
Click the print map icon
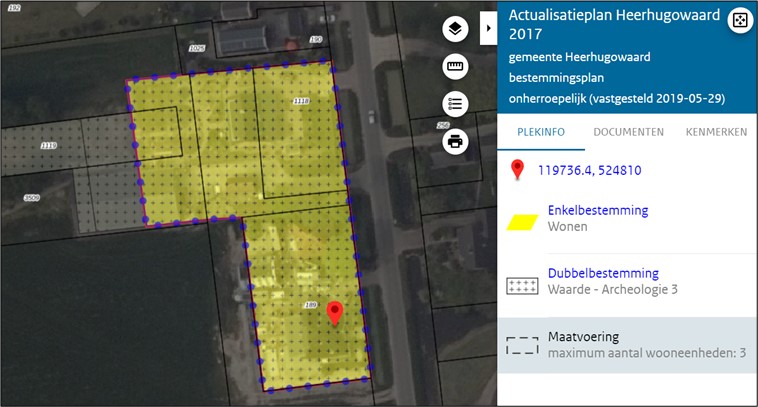point(456,140)
